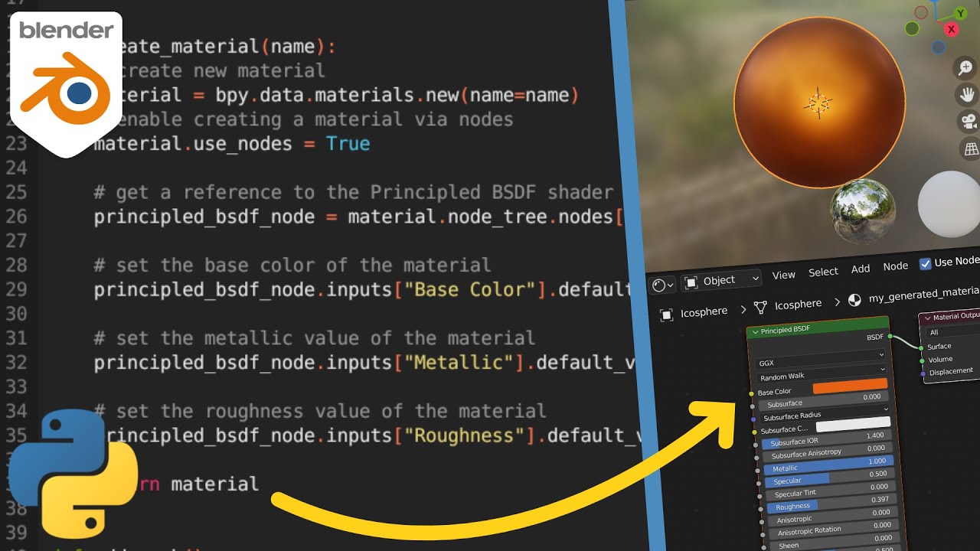Image resolution: width=980 pixels, height=551 pixels.
Task: Click the my_generated_material breadcrumb name
Action: (x=922, y=293)
